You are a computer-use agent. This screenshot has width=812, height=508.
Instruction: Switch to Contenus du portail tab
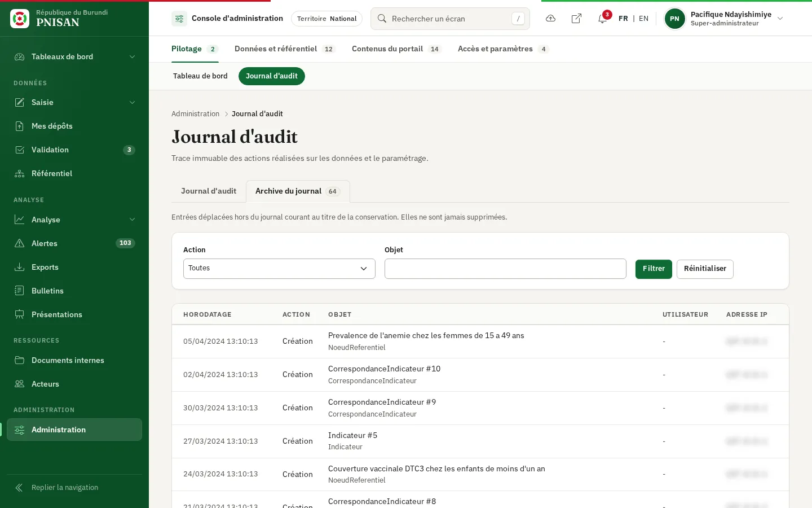396,49
